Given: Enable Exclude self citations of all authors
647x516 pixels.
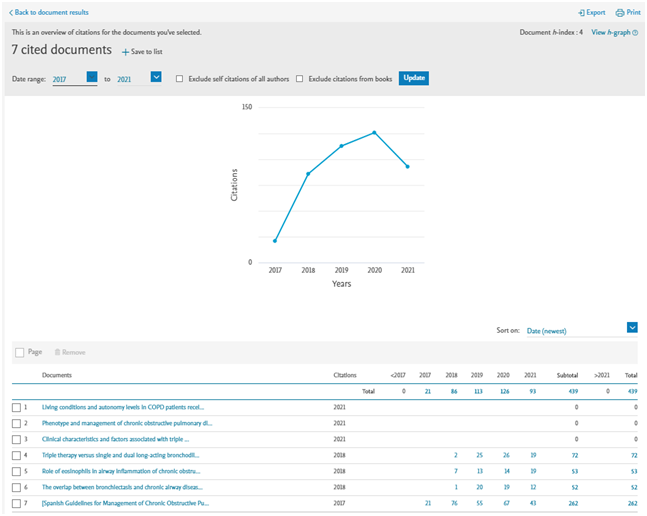Looking at the screenshot, I should pos(179,78).
